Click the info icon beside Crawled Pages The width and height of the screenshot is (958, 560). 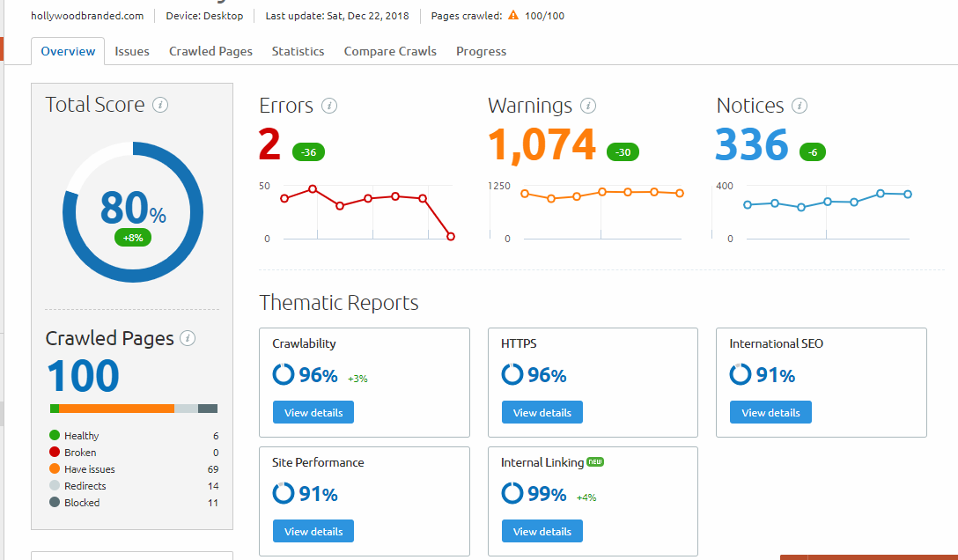(188, 338)
